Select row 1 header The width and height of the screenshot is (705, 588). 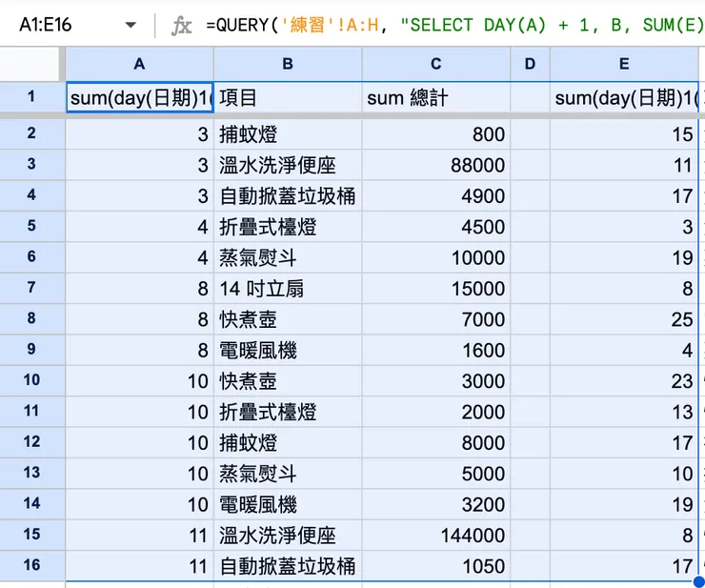(x=31, y=96)
